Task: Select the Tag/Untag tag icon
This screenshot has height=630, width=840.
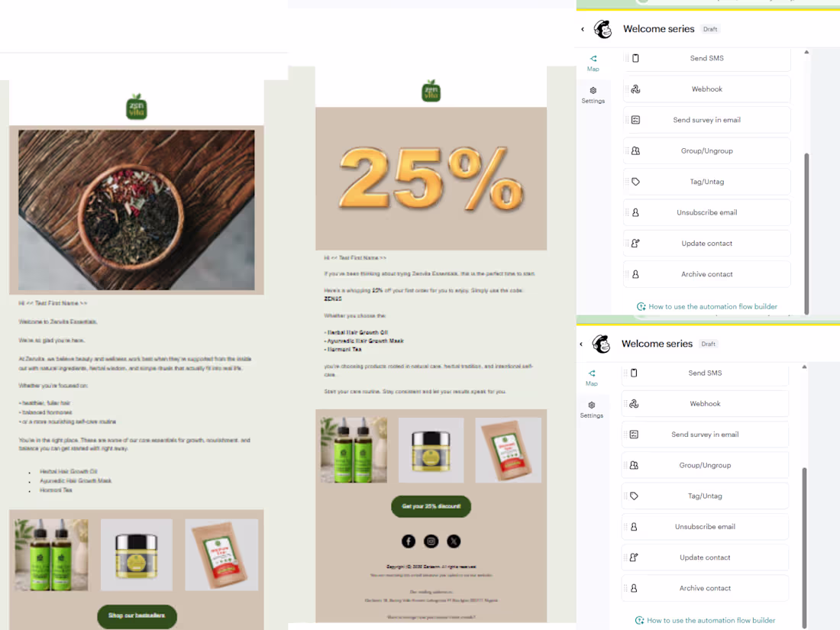Action: (635, 181)
